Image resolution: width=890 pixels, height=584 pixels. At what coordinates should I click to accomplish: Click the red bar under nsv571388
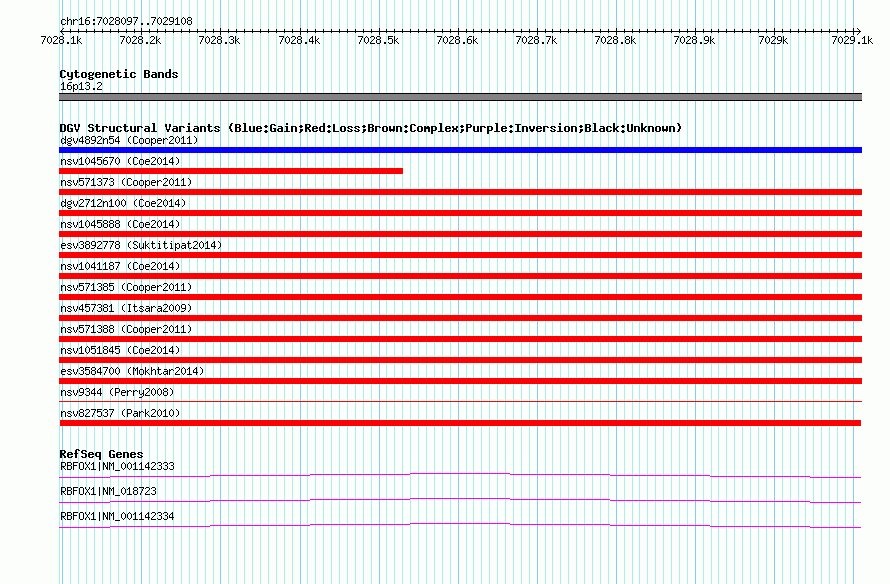click(x=460, y=339)
